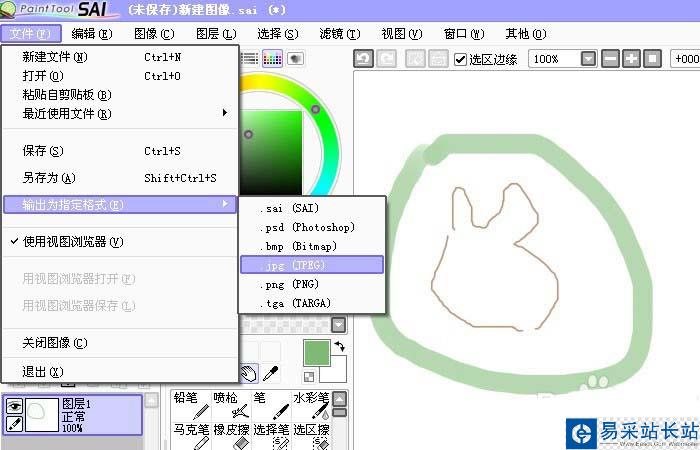Screen dimensions: 700x450
Task: Click the redo arrow button
Action: coord(387,59)
